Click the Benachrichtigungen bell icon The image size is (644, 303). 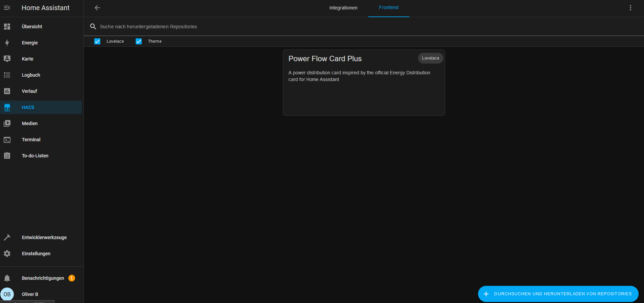point(7,278)
